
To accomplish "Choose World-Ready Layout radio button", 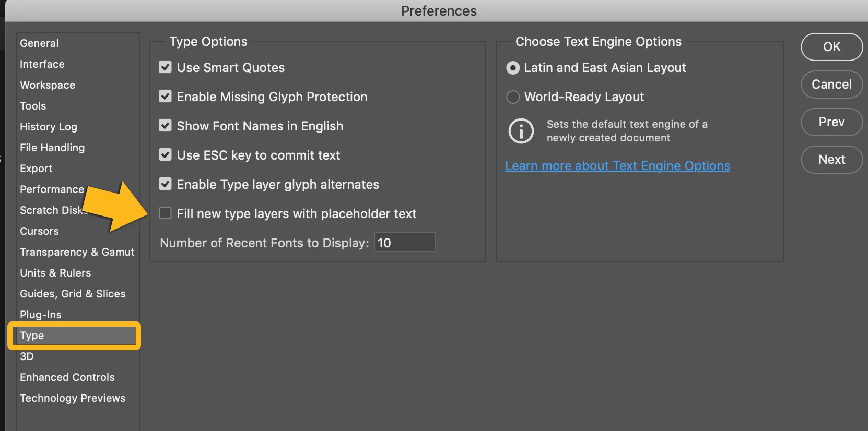I will pyautogui.click(x=513, y=97).
